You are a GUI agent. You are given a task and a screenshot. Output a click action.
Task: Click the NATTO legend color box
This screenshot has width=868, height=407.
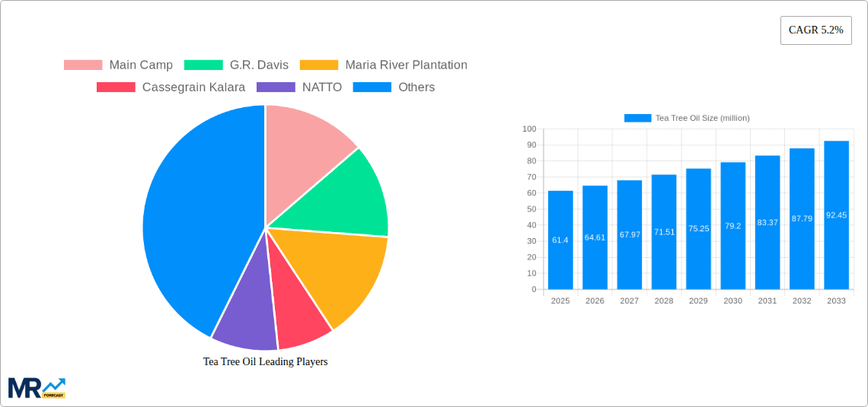[x=276, y=87]
